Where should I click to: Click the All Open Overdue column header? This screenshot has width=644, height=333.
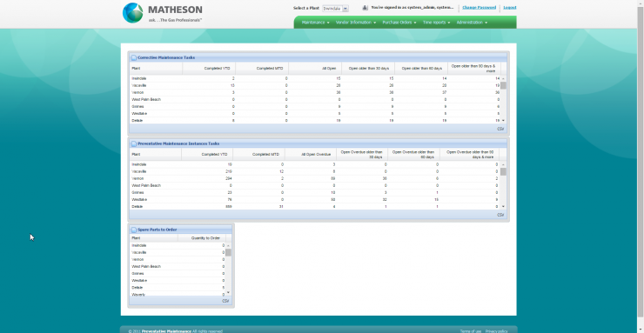tap(310, 155)
